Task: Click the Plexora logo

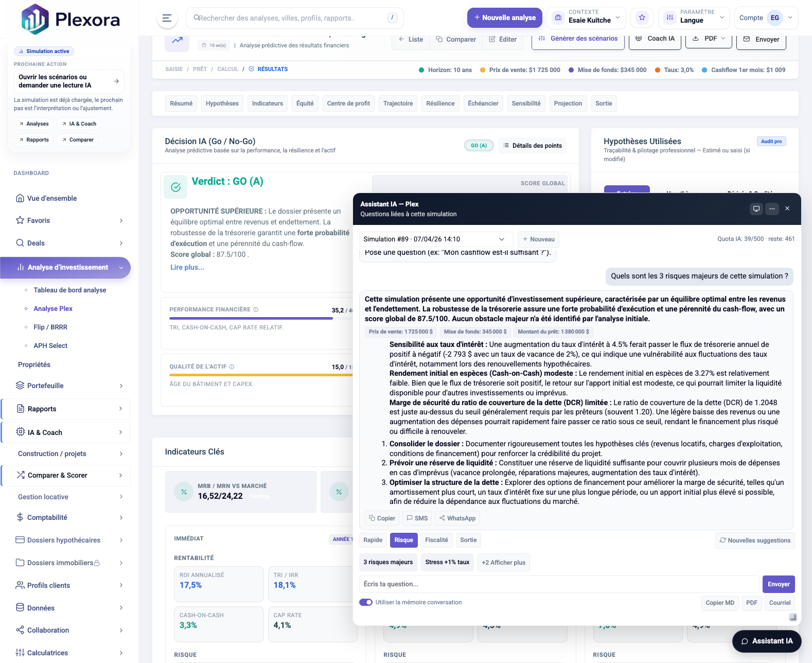Action: pyautogui.click(x=70, y=20)
